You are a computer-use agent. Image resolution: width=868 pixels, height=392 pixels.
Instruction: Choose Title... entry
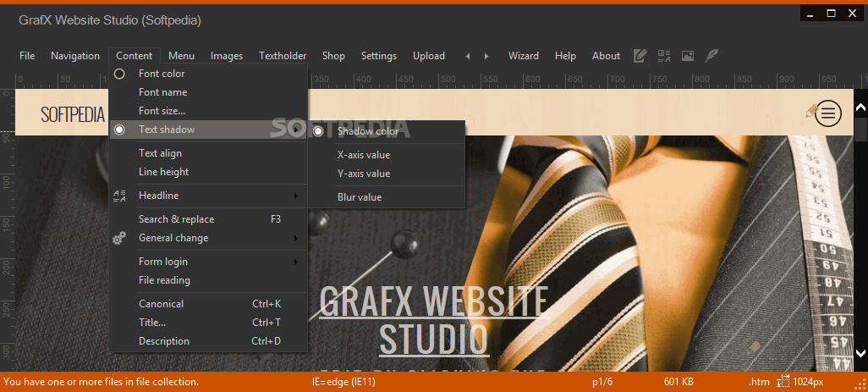208,323
